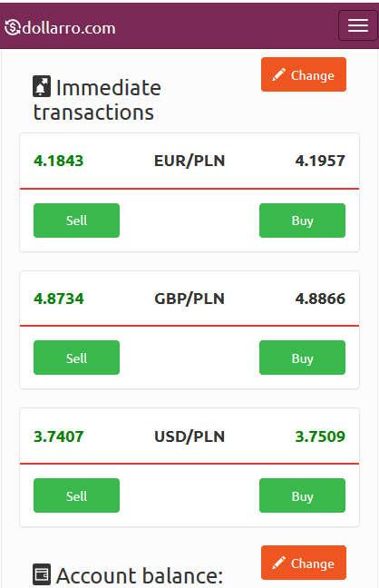
Task: Sell EUR/PLN at 4.1843
Action: (x=76, y=220)
